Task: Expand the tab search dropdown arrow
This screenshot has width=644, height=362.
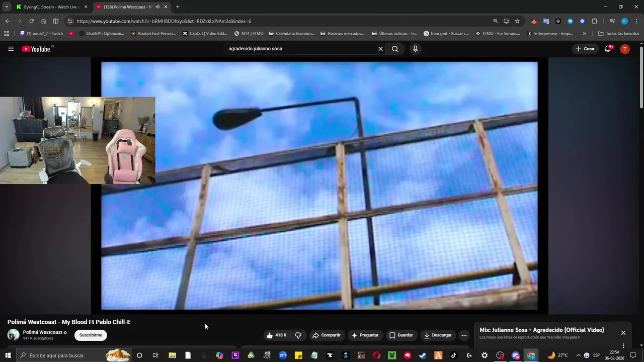Action: [x=7, y=7]
